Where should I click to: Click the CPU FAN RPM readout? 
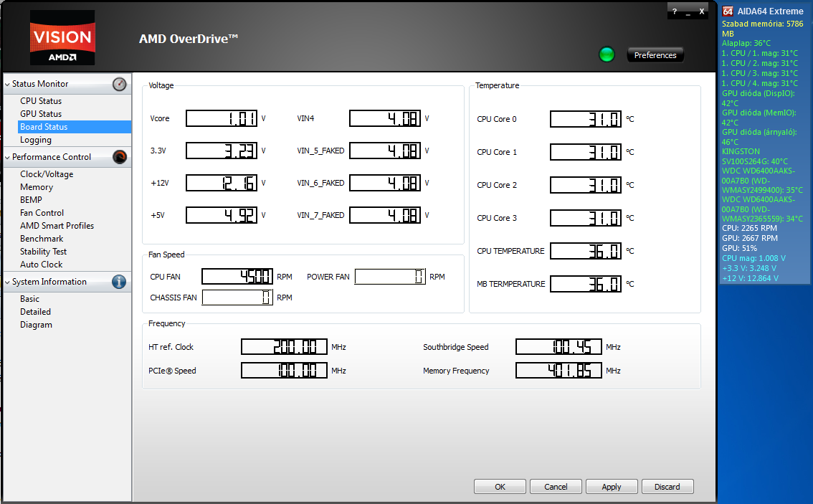click(237, 277)
